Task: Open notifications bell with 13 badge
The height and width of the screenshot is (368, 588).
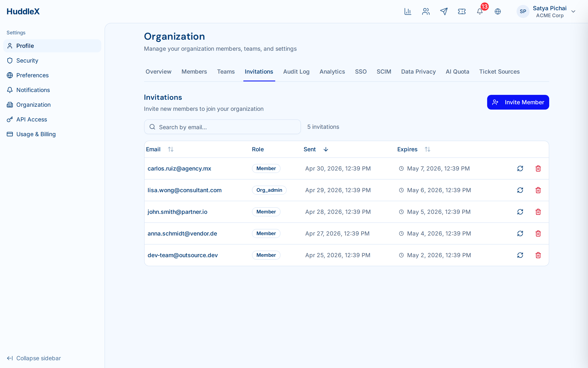Action: (x=480, y=11)
